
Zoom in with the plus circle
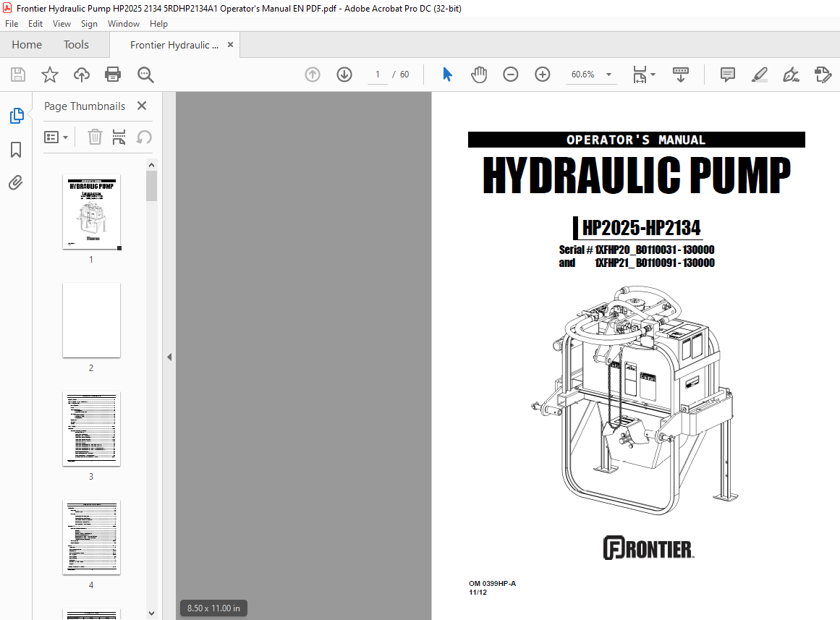point(543,75)
